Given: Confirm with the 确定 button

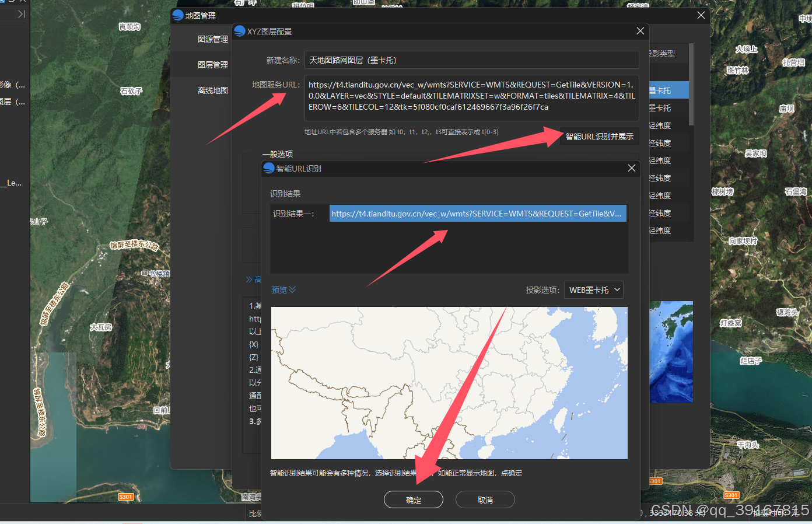Looking at the screenshot, I should [414, 500].
